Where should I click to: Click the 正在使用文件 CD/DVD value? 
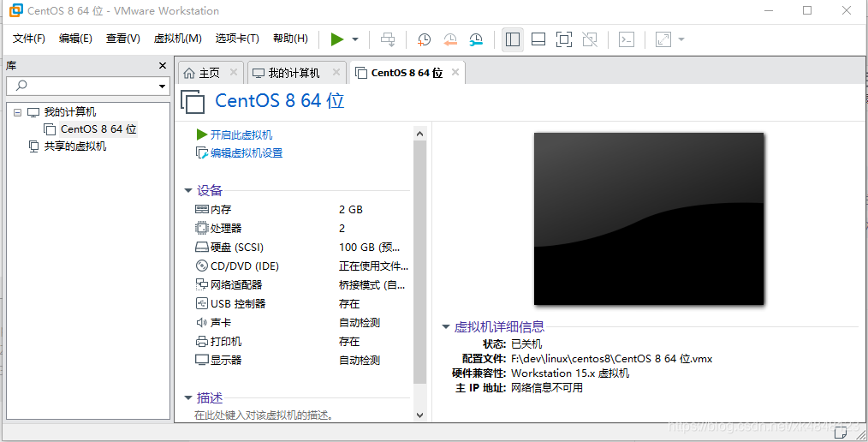(x=374, y=266)
